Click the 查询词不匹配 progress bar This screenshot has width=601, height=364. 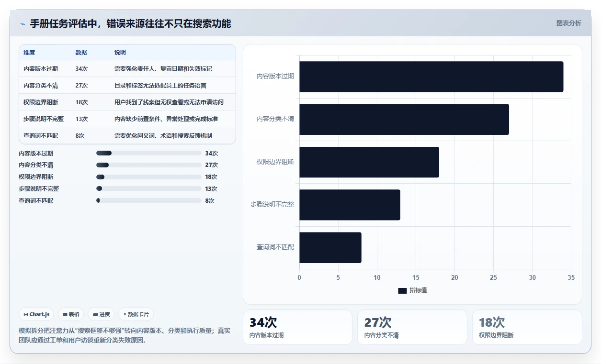point(148,200)
